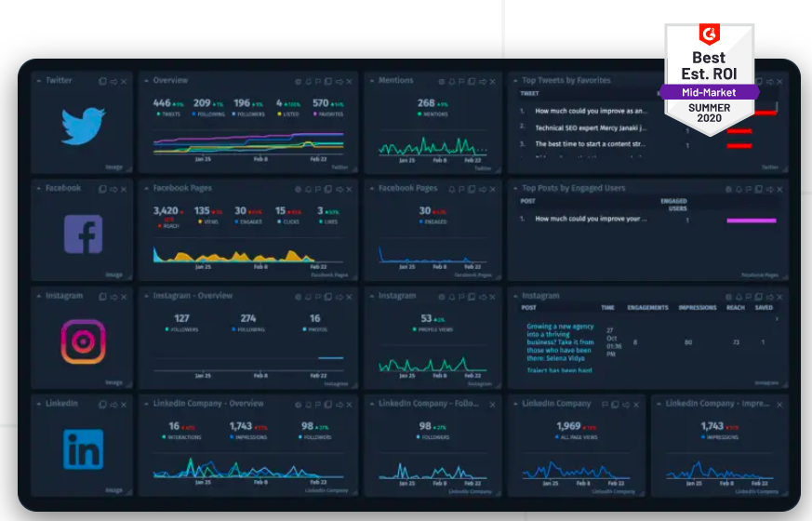Duplicate Top Posts by Engaged Users widget
The width and height of the screenshot is (812, 521).
coord(759,189)
